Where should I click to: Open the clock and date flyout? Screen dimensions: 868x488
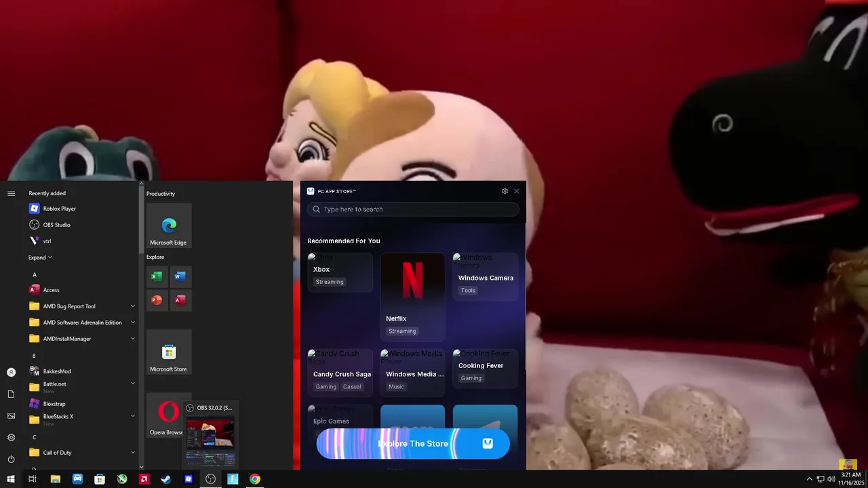point(852,479)
